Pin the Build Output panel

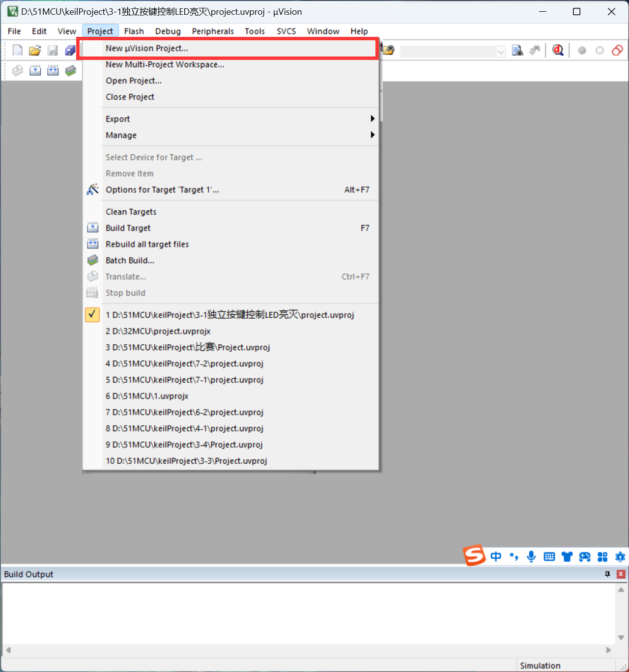pos(607,574)
